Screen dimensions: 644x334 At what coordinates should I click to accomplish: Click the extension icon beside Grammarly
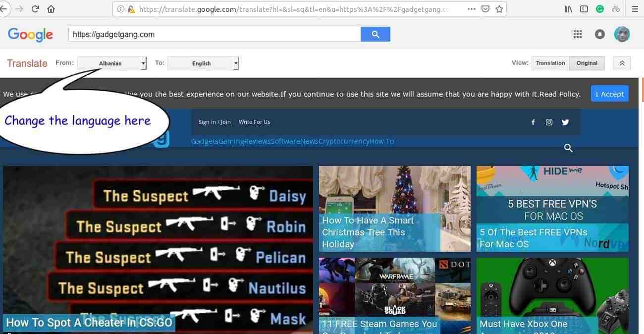pos(616,9)
